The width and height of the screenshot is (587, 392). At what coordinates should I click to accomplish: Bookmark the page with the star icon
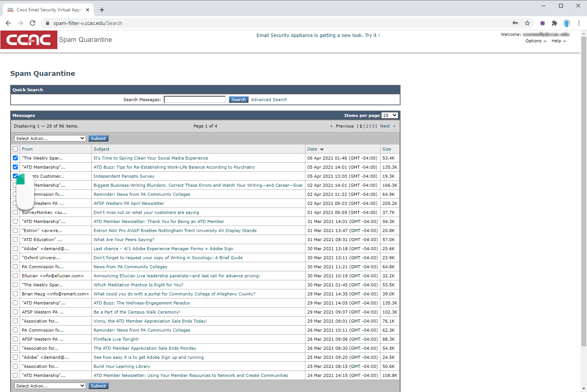click(x=527, y=23)
